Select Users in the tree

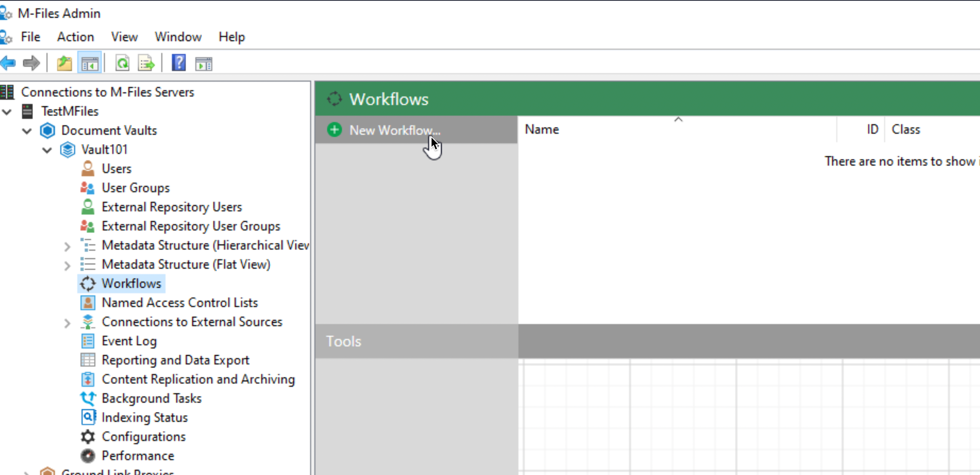[x=116, y=169]
